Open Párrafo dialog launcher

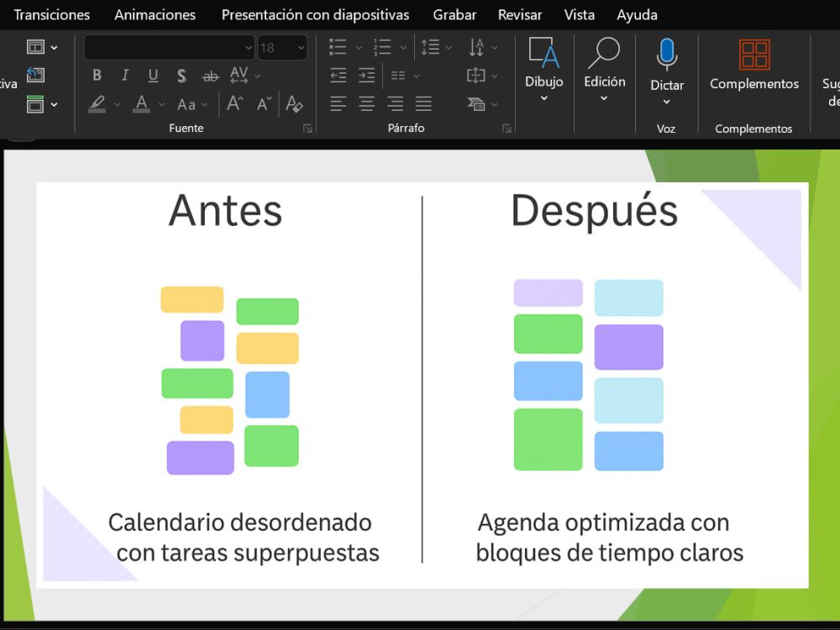pyautogui.click(x=507, y=128)
